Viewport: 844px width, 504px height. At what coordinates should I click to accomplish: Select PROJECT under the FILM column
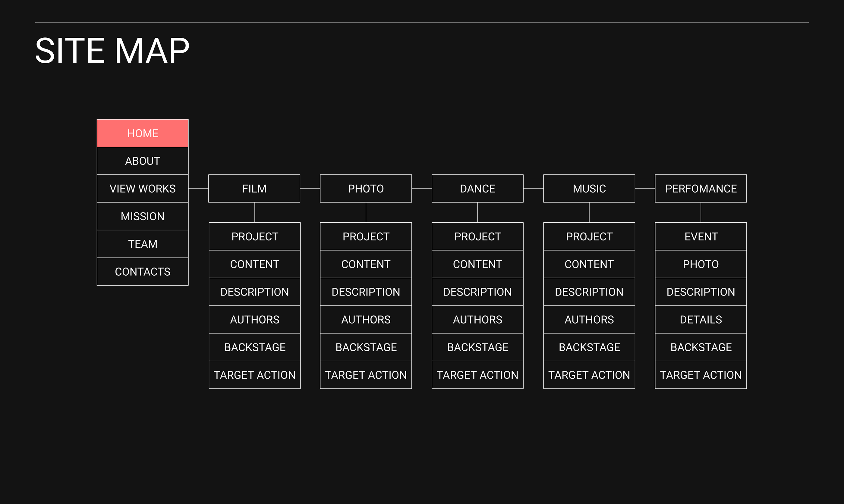point(254,236)
